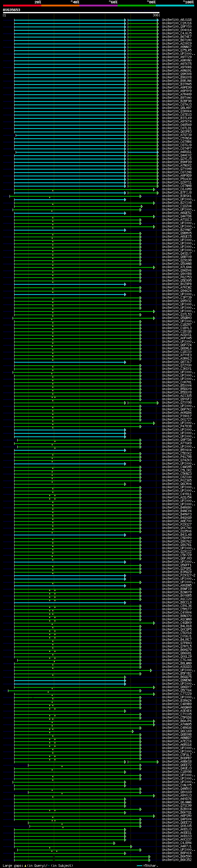This screenshot has width=197, height=868.
Task: Open hit UniRef100_B9RJN4
Action: [x=177, y=81]
